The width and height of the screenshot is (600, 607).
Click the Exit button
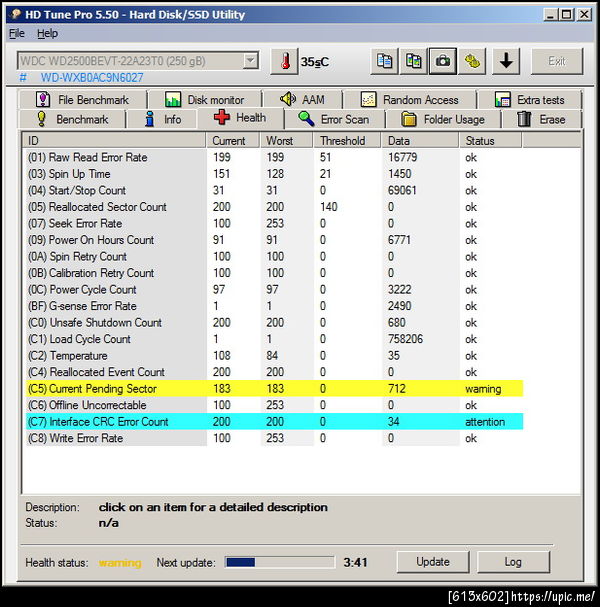pos(557,61)
